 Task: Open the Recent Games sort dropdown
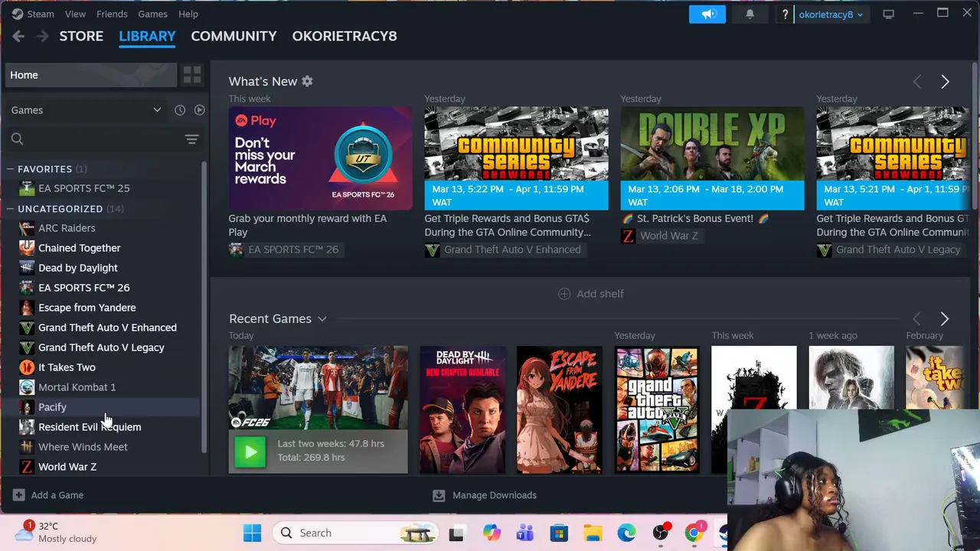[322, 319]
